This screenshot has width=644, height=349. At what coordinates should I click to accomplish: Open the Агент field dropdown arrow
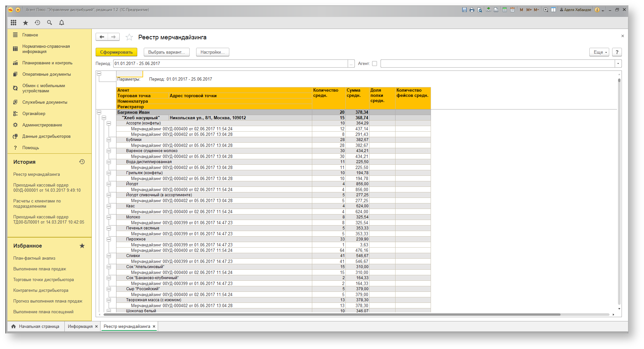pos(618,64)
